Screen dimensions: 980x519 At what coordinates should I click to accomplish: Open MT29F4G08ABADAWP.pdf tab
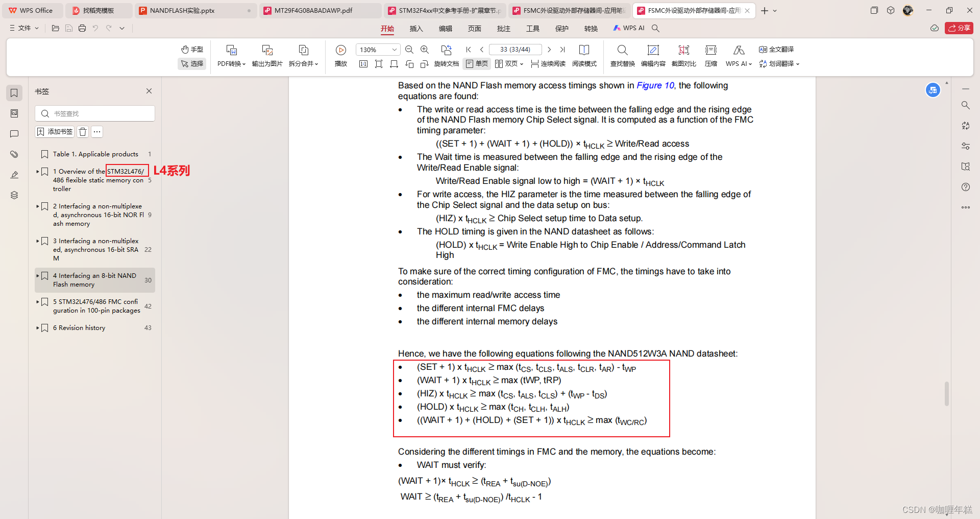(x=320, y=10)
